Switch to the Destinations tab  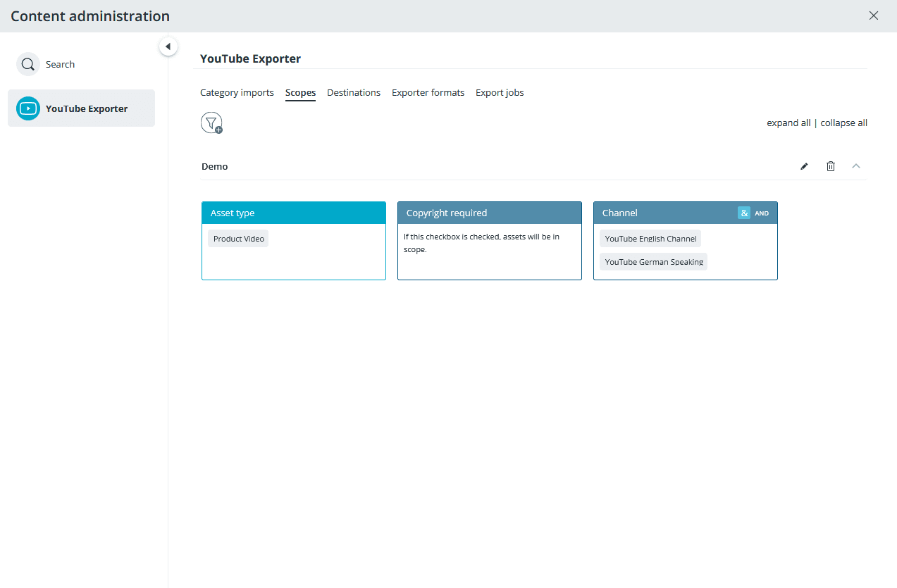click(354, 92)
